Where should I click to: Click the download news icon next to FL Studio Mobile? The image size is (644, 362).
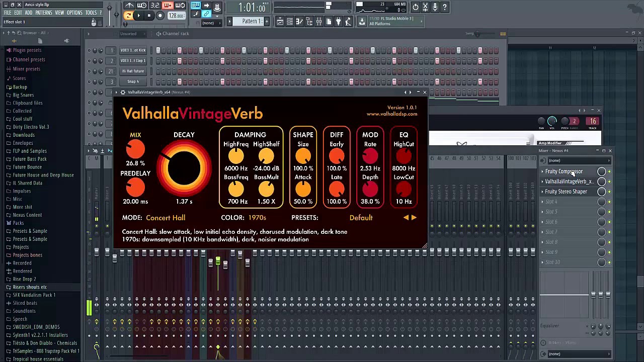[362, 21]
